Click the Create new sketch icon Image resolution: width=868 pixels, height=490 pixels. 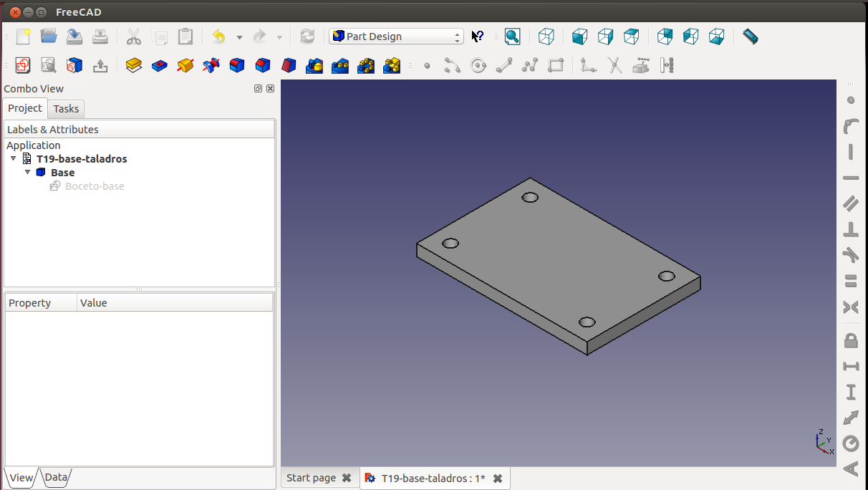(x=23, y=66)
